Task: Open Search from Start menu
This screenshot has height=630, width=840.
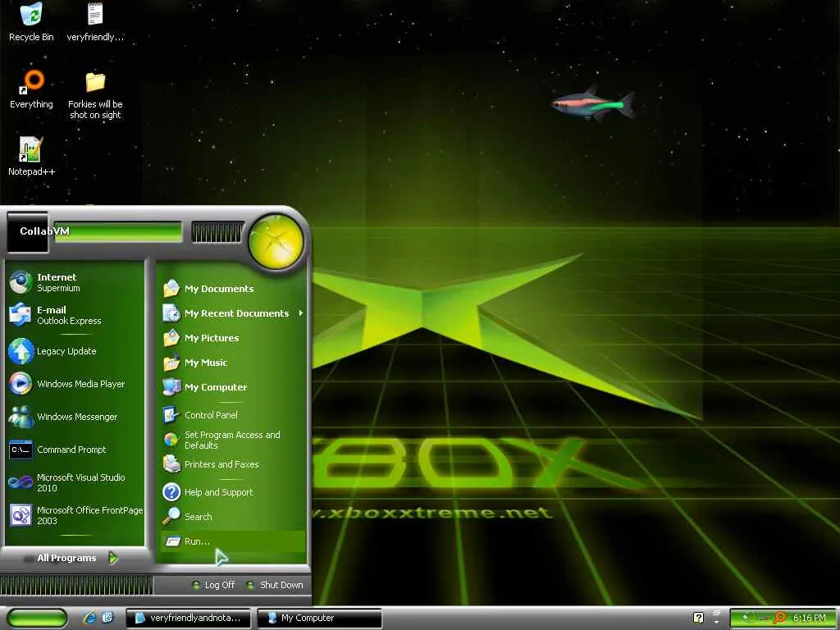Action: (x=232, y=517)
